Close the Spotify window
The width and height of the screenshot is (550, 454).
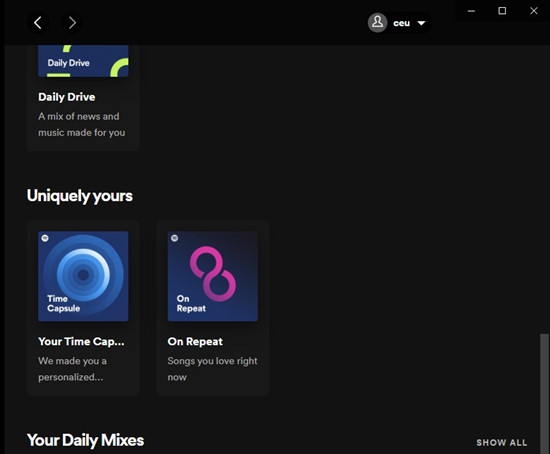tap(534, 11)
